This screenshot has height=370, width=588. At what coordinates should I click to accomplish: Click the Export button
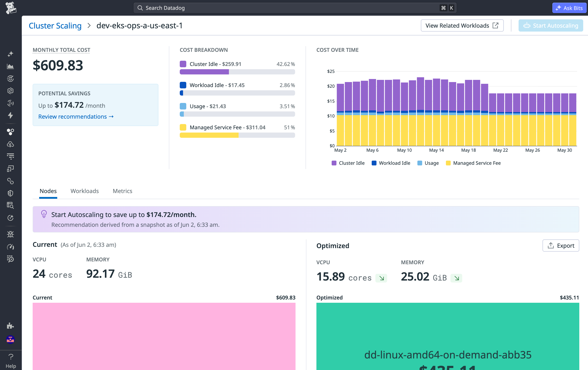[561, 246]
